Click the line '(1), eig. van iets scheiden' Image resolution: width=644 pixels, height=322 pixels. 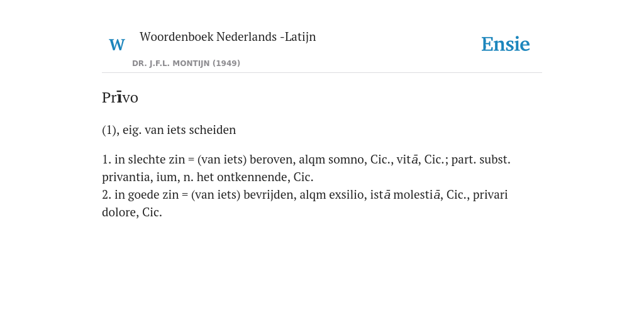coord(169,130)
